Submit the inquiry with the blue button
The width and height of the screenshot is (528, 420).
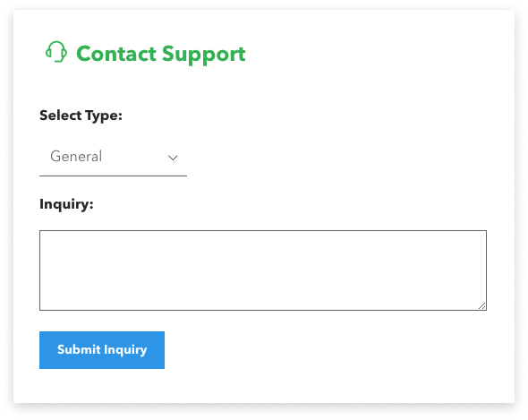pos(102,350)
